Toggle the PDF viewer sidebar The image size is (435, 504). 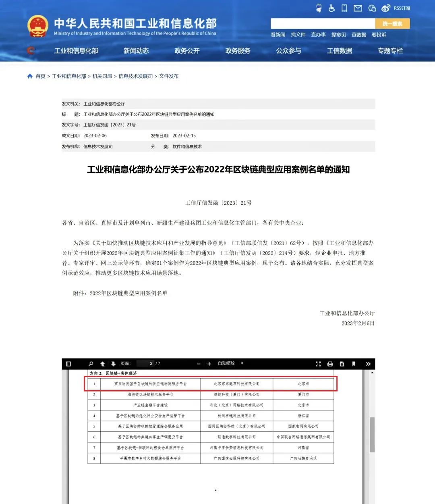pyautogui.click(x=68, y=364)
